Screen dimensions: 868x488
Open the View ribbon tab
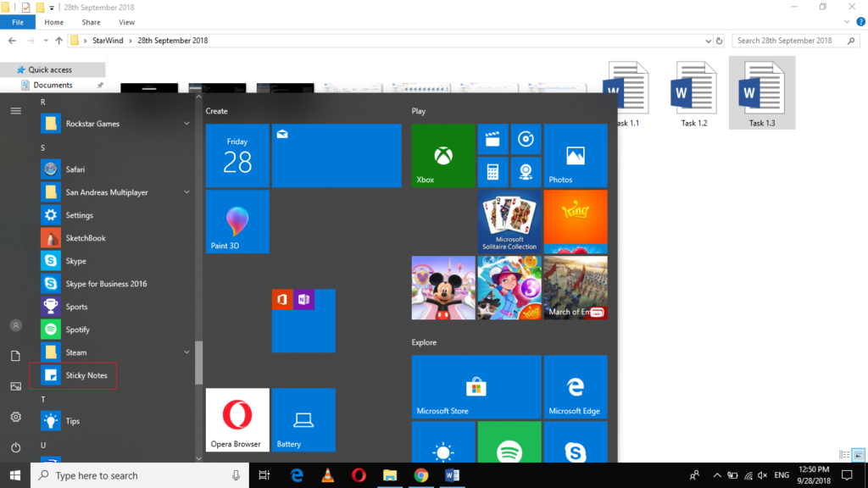[126, 22]
